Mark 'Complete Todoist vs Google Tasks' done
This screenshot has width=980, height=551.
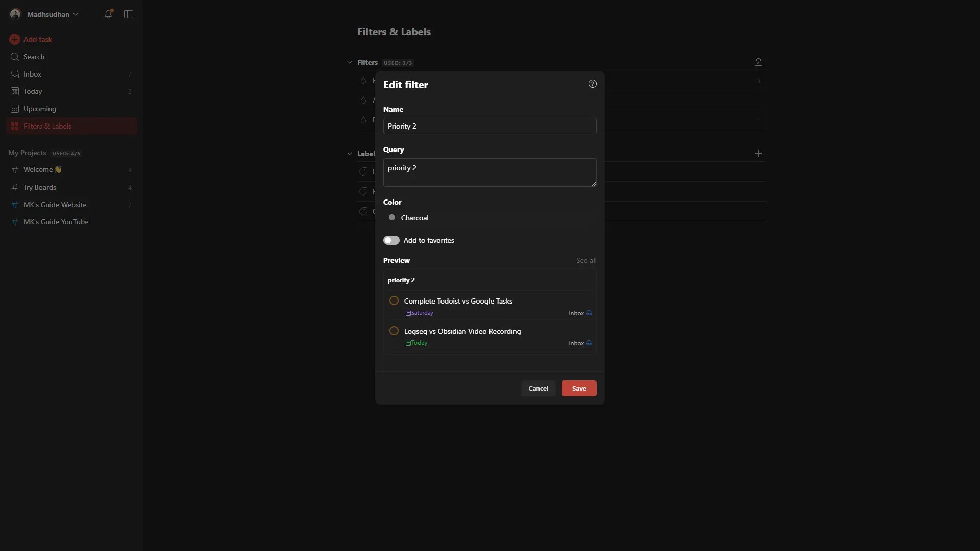pos(394,300)
